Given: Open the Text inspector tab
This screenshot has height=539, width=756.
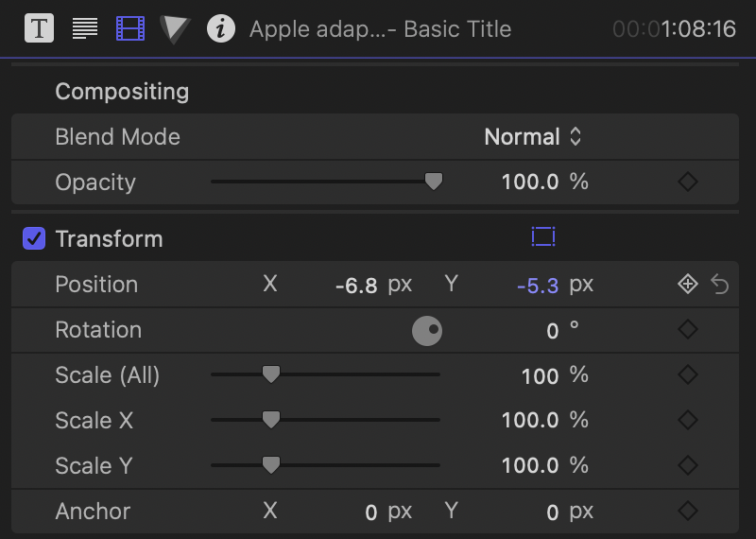Looking at the screenshot, I should pyautogui.click(x=85, y=28).
